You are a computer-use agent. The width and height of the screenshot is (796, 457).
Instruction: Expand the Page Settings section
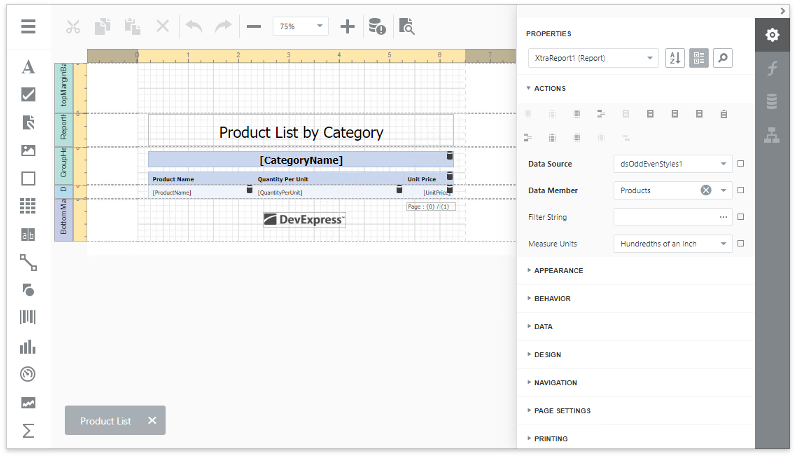pyautogui.click(x=562, y=410)
